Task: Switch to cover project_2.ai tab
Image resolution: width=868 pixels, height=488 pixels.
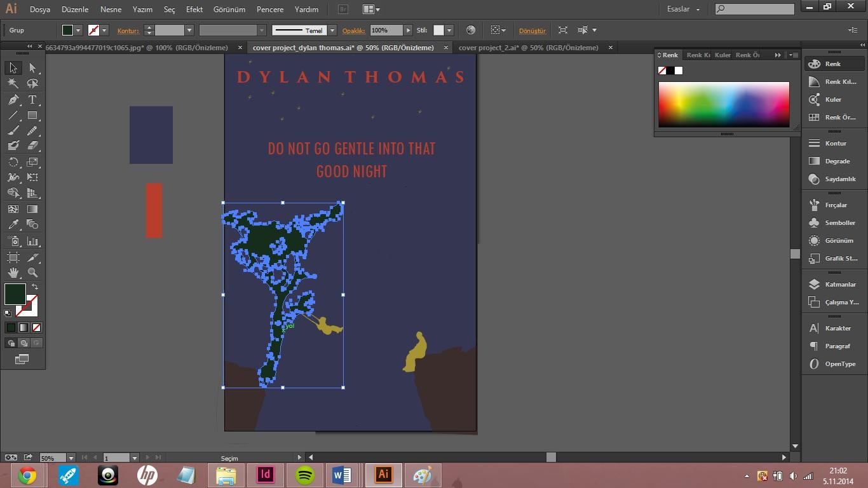Action: click(528, 48)
